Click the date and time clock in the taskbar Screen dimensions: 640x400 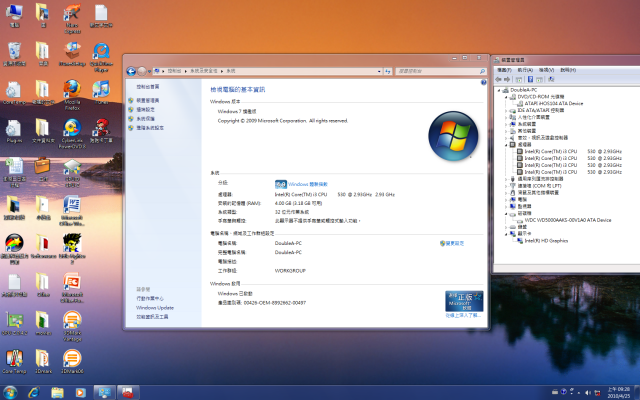618,393
